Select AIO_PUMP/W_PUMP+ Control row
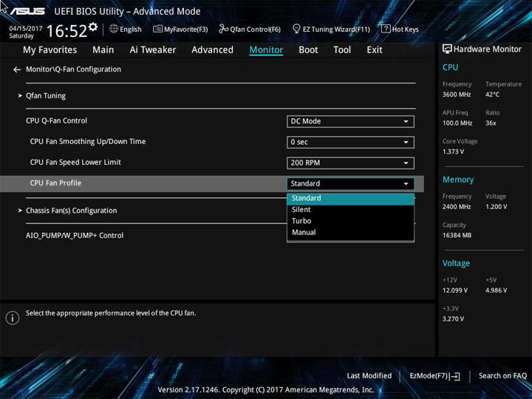532x399 pixels. (x=75, y=236)
